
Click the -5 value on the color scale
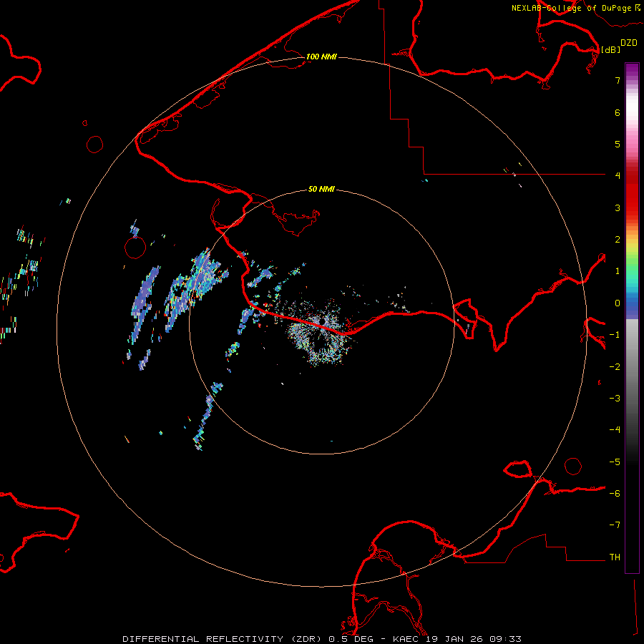[615, 462]
